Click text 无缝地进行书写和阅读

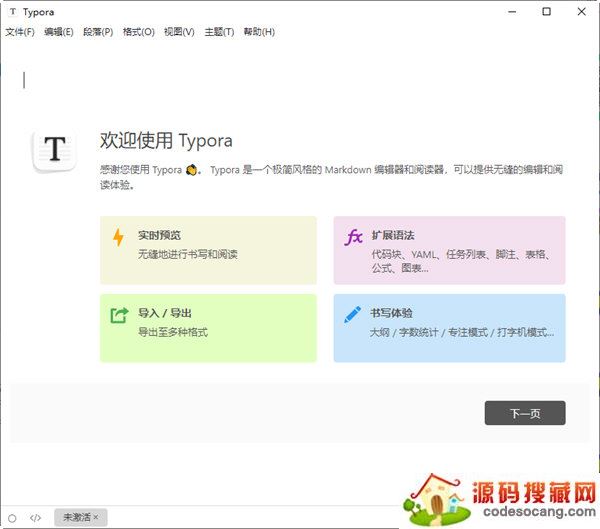[x=188, y=254]
